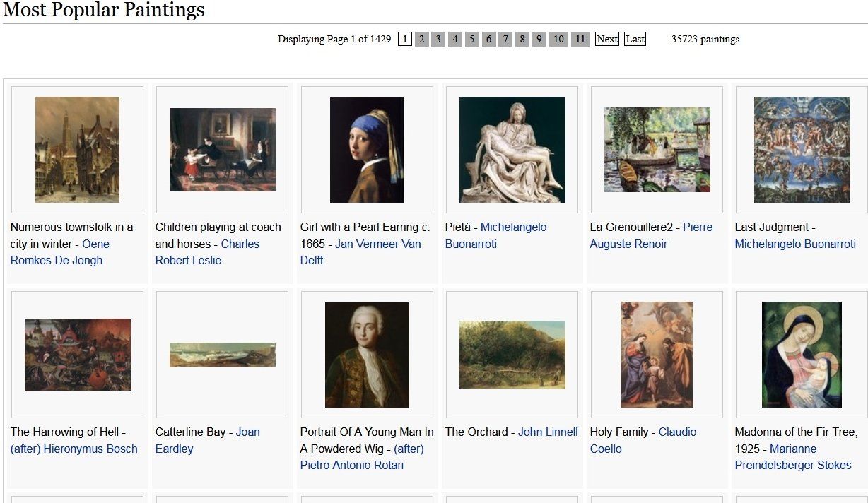Open page 6 of results
Screen dimensions: 868x503
[488, 39]
